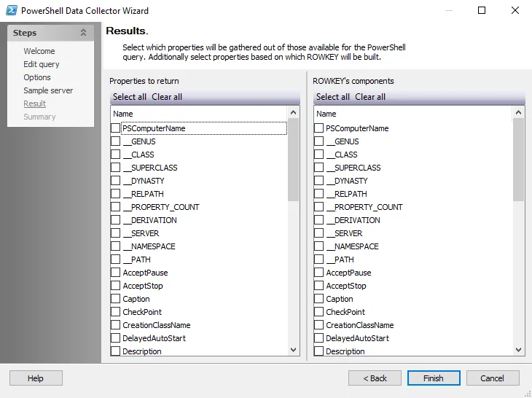Image resolution: width=532 pixels, height=398 pixels.
Task: Check __SERVER in Properties to return
Action: 116,233
